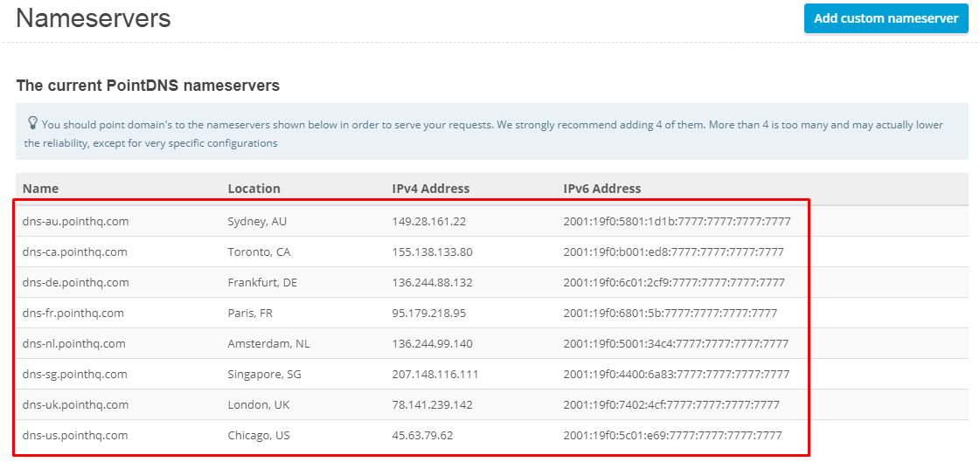Click the Toronto, CA location cell
The image size is (980, 462).
coord(259,252)
